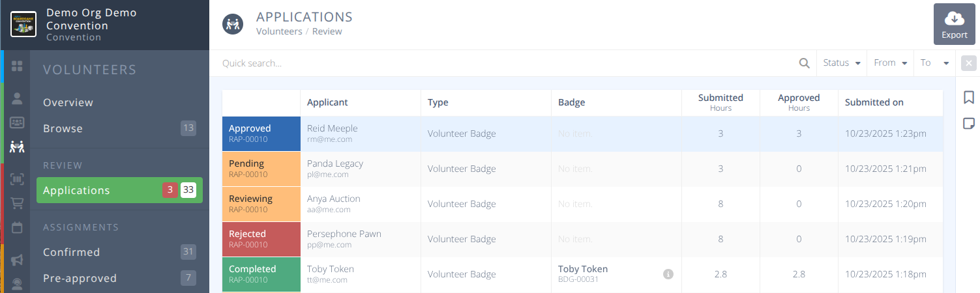Image resolution: width=980 pixels, height=293 pixels.
Task: Select Applications menu item
Action: coord(119,190)
